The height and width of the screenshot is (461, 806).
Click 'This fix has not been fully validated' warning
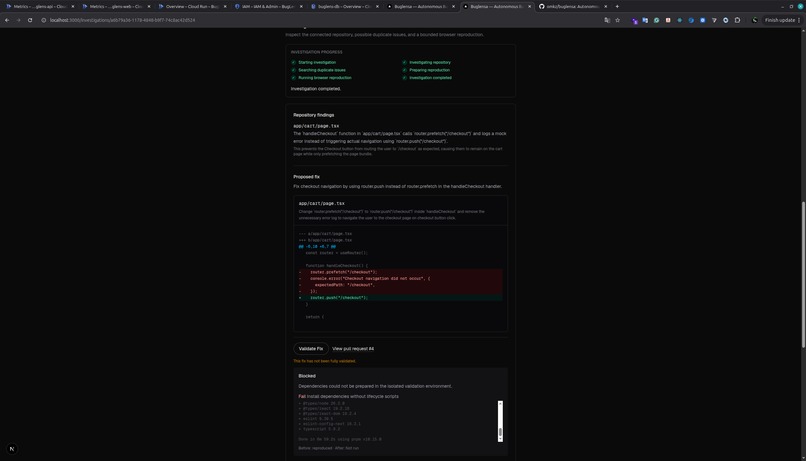(x=324, y=361)
